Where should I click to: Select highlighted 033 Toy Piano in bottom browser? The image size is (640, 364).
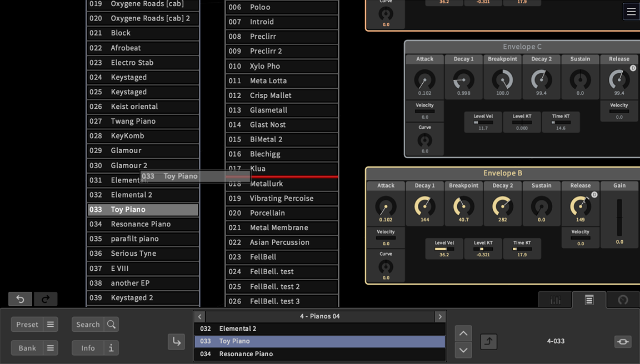(x=319, y=341)
